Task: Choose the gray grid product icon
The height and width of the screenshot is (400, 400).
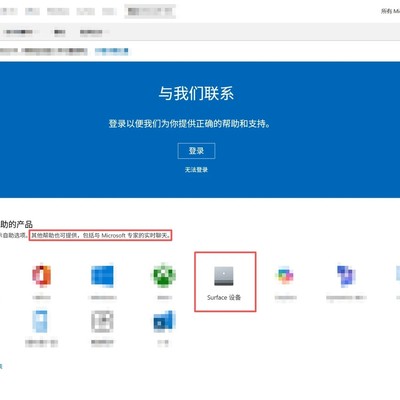Action: pos(102,321)
